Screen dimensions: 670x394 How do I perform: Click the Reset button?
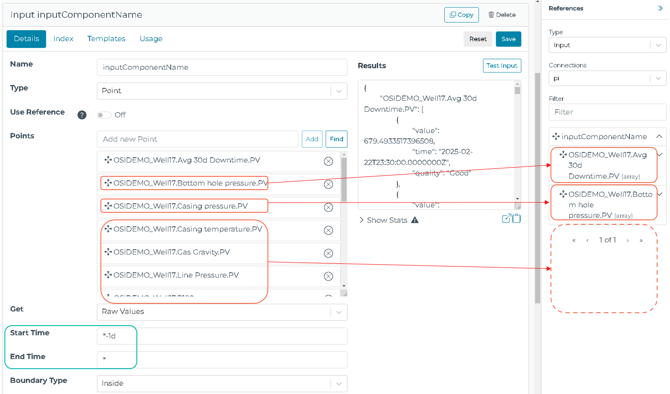(x=478, y=39)
